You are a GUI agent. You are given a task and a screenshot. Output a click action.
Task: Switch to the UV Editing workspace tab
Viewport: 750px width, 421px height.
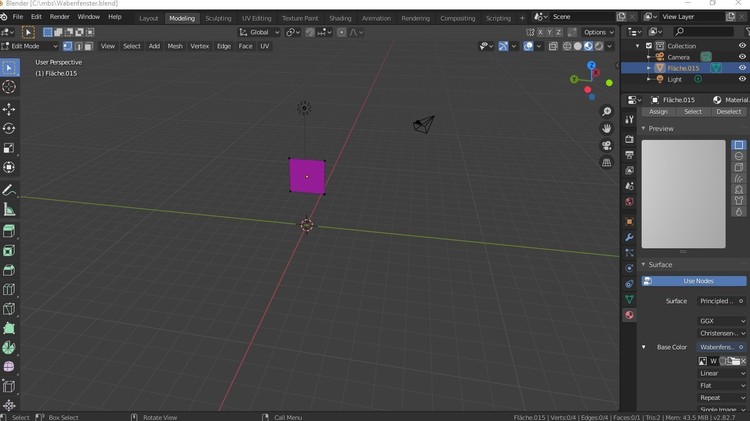click(256, 18)
